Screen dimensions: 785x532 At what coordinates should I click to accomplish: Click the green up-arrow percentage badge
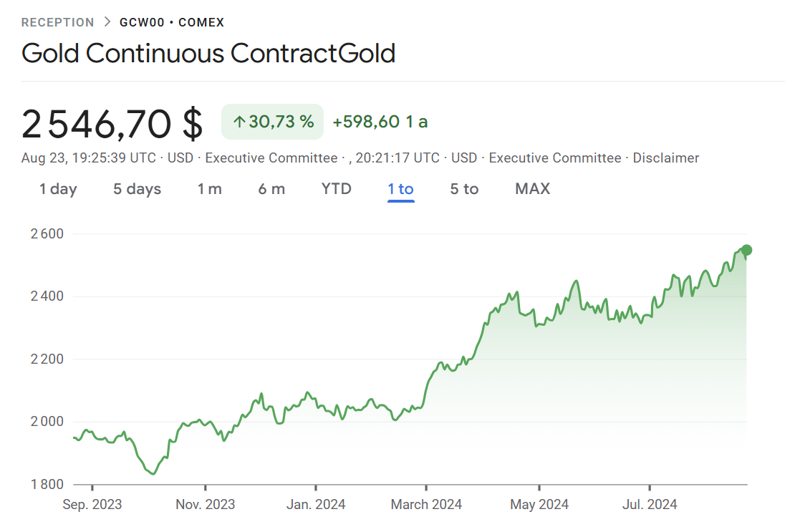[x=273, y=122]
